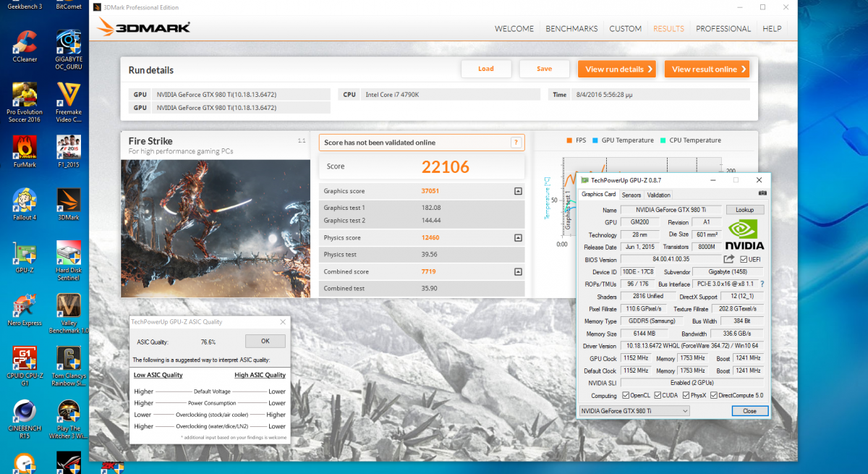The image size is (868, 474).
Task: Click the Graphics score value 37051
Action: click(430, 191)
